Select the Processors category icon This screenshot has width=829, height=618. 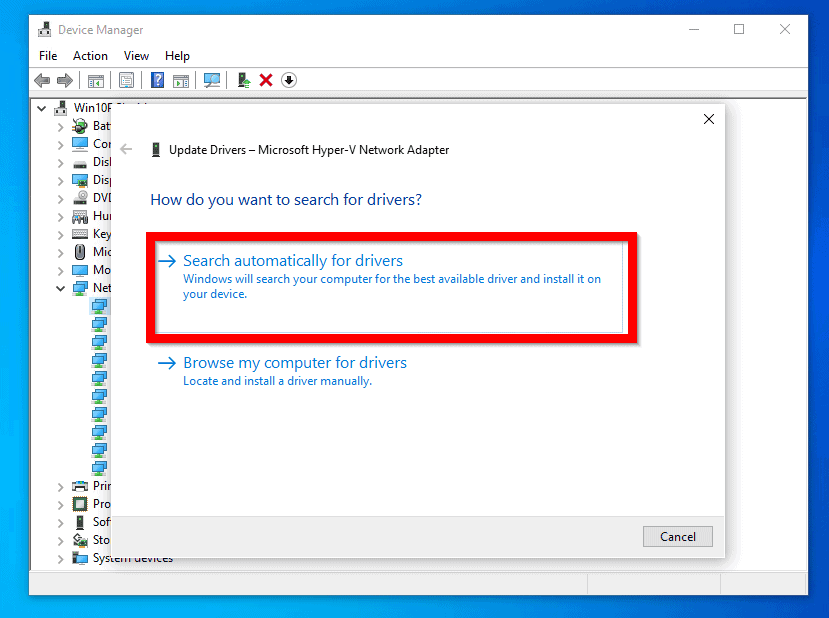click(x=80, y=504)
